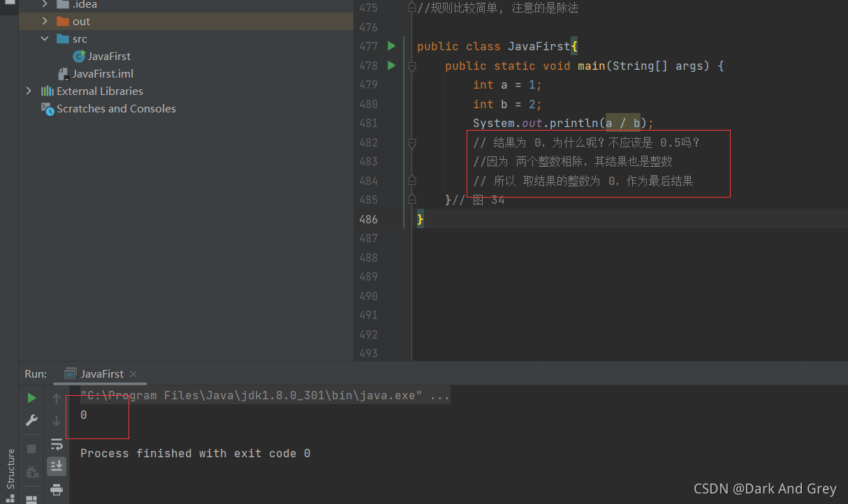Click line number 481 in gutter

[367, 123]
